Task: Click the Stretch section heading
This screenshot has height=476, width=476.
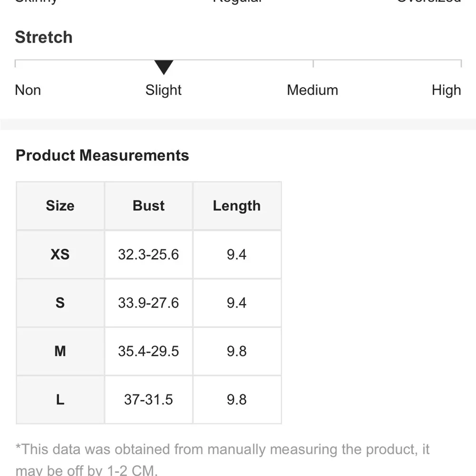Action: (44, 37)
